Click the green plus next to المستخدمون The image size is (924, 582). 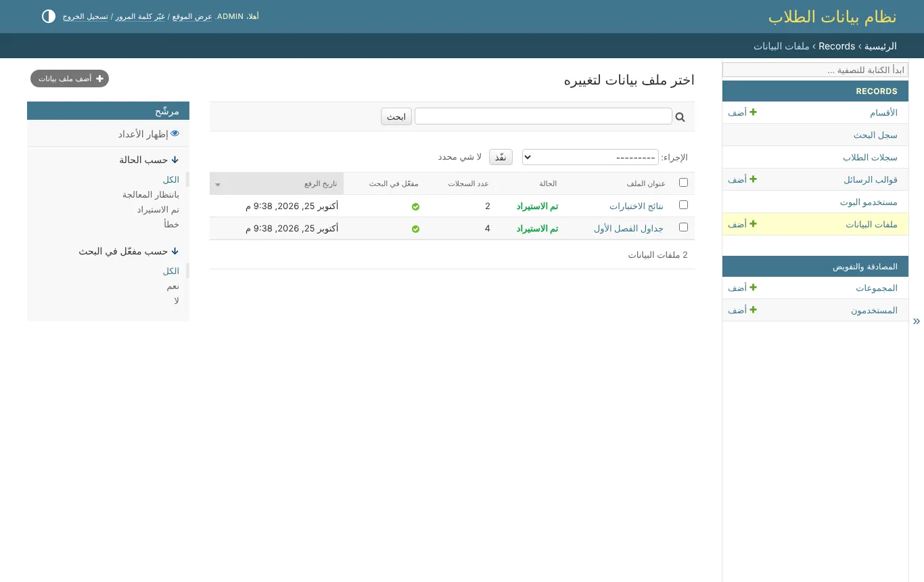753,310
